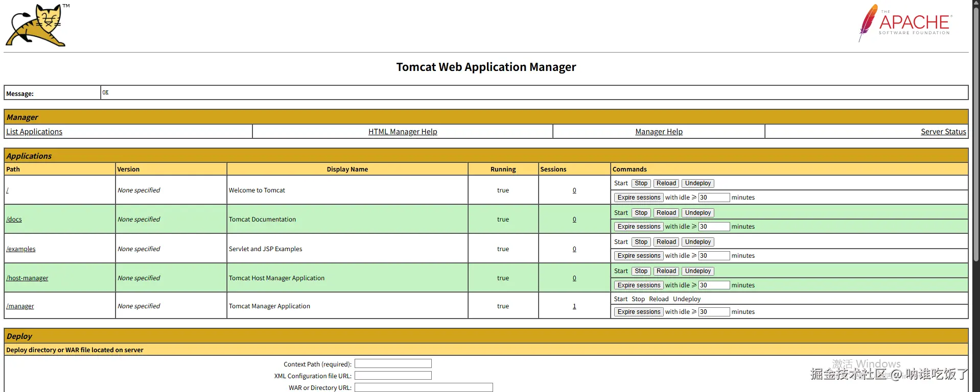Undeploy the Welcome to Tomcat application
This screenshot has width=980, height=392.
tap(698, 183)
